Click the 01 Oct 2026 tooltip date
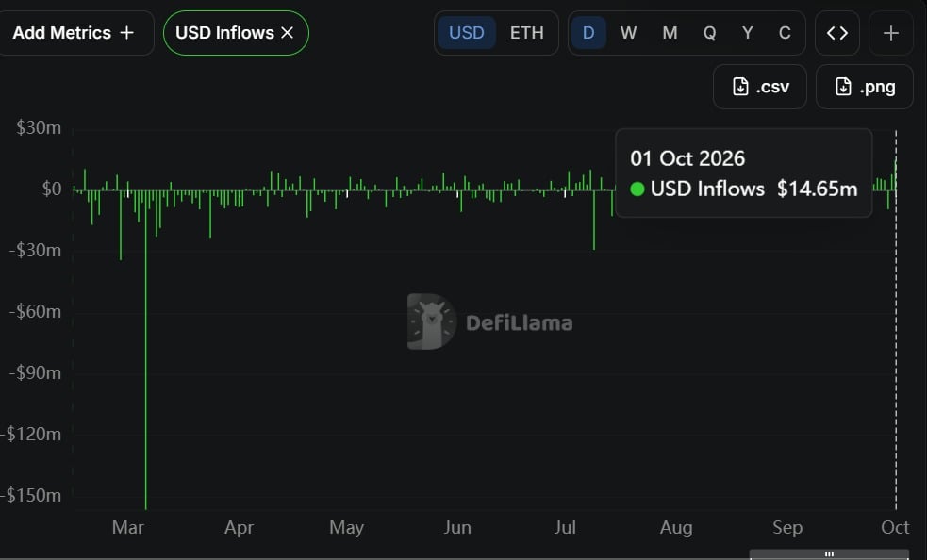The image size is (927, 560). (x=687, y=158)
